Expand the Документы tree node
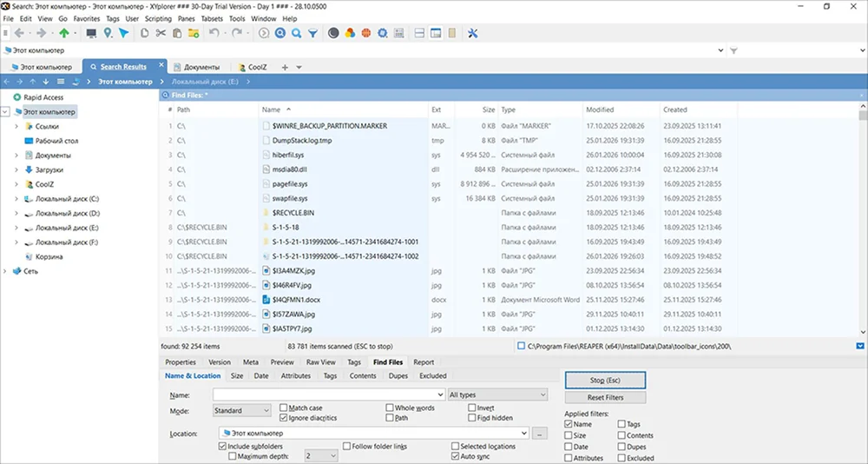868x464 pixels. click(16, 155)
